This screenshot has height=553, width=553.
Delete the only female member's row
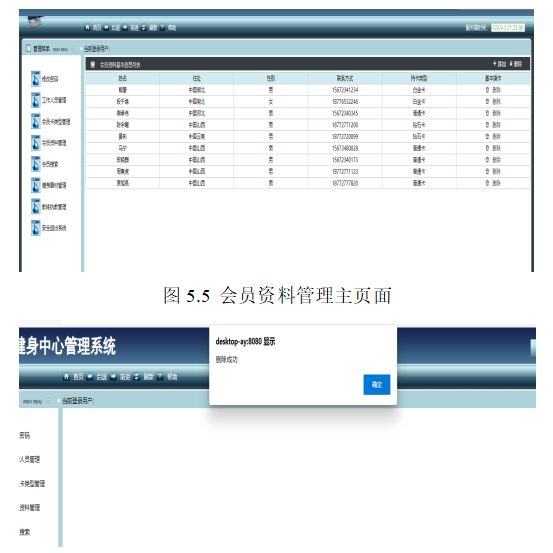(493, 102)
